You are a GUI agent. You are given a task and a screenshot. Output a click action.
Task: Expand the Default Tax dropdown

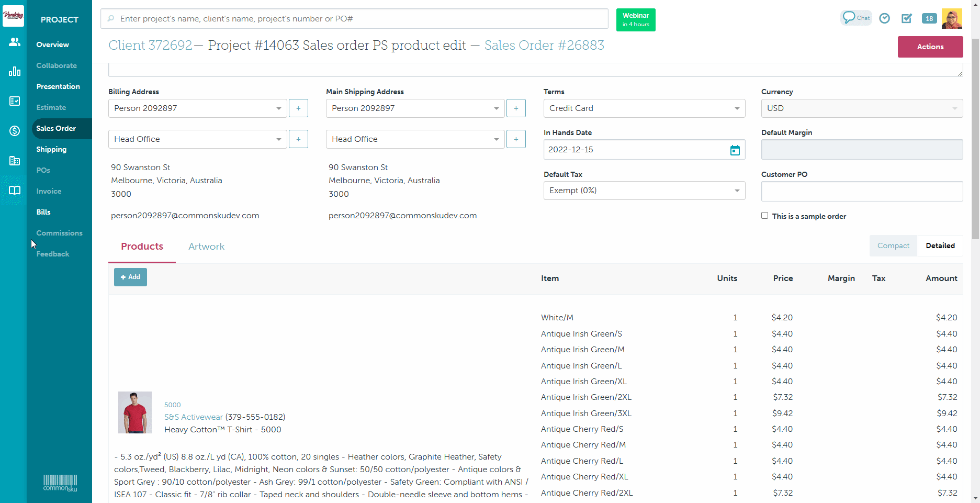644,190
